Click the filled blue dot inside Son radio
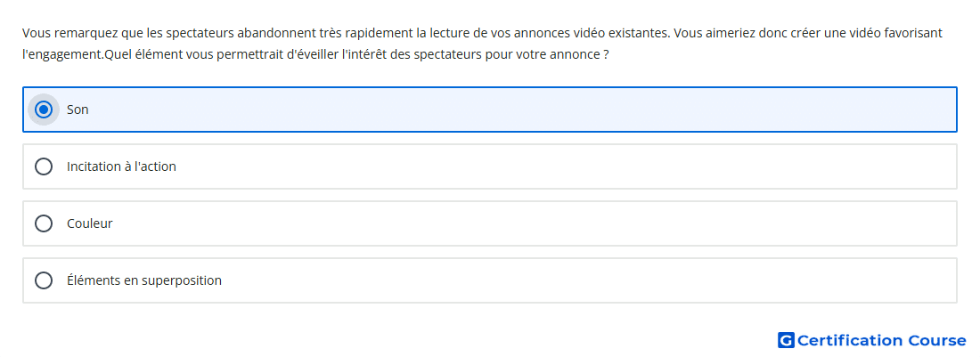Screen dimensions: 980x357 click(43, 110)
